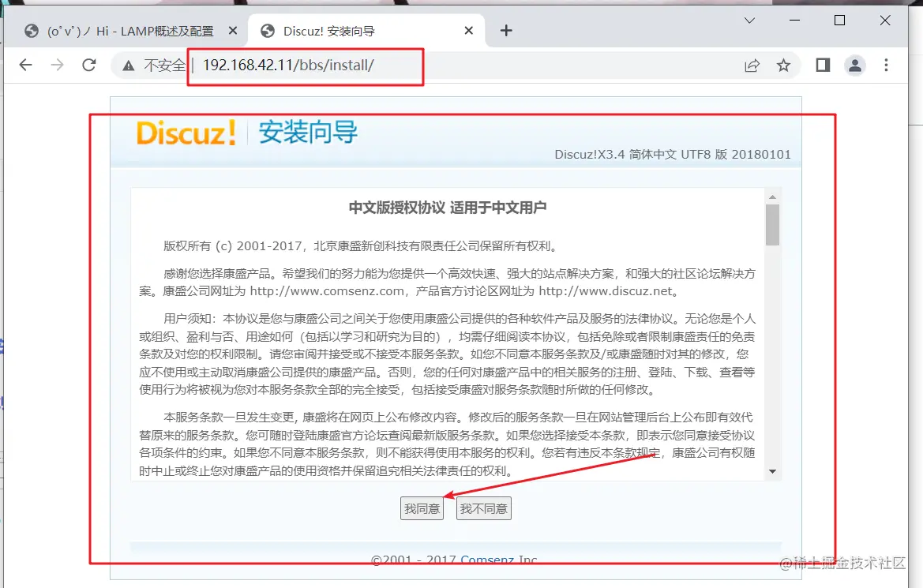923x588 pixels.
Task: Click the 我同意 button
Action: point(422,508)
